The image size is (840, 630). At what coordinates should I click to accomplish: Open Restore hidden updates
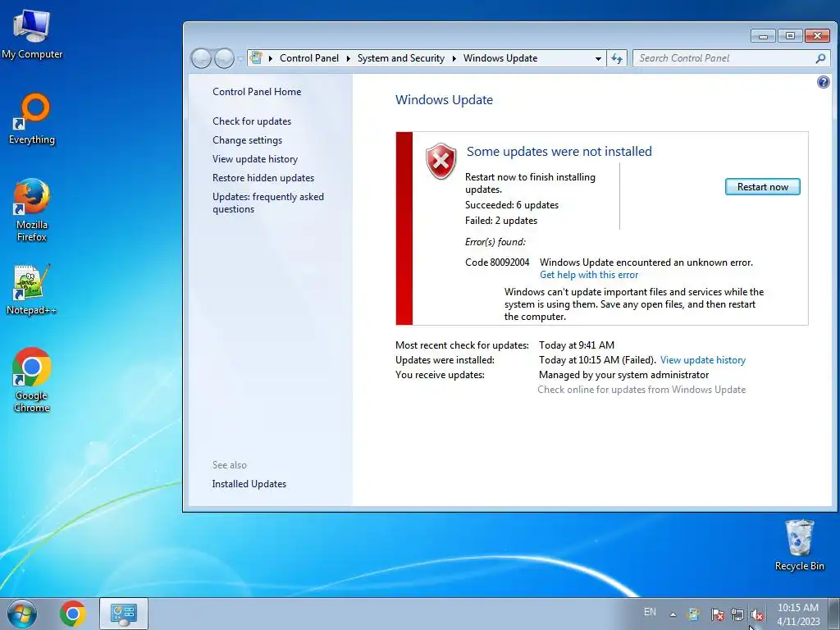[x=263, y=178]
